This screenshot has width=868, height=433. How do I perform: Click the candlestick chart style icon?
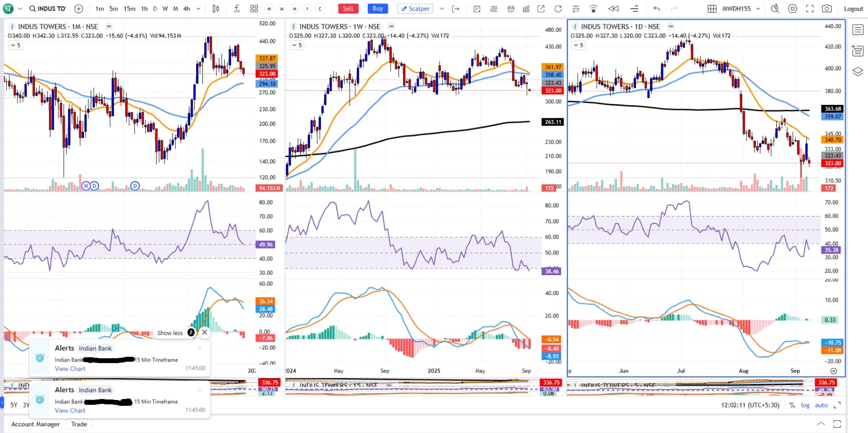(x=216, y=9)
